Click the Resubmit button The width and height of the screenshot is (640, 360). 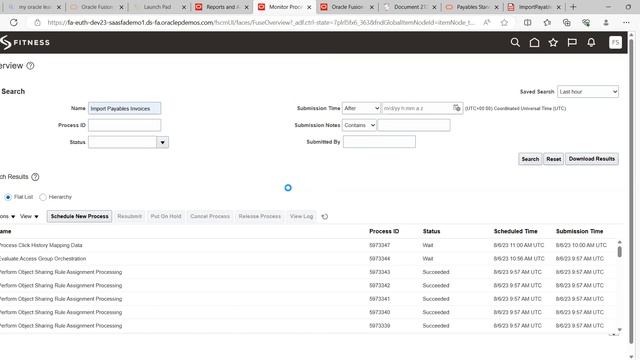pyautogui.click(x=129, y=216)
